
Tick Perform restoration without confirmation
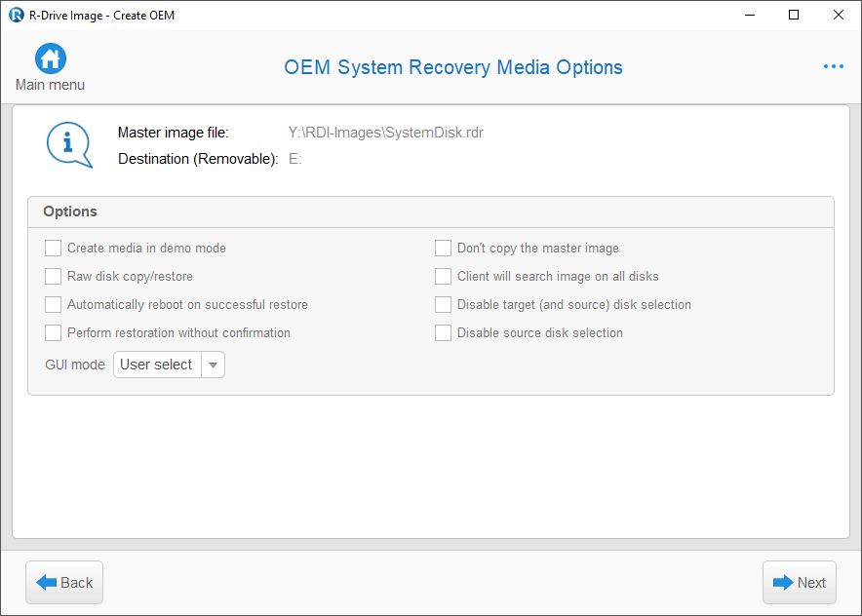point(53,332)
